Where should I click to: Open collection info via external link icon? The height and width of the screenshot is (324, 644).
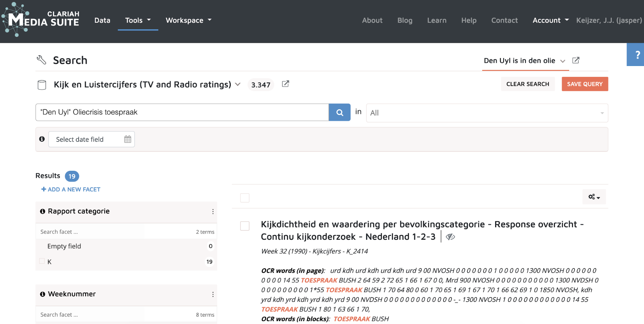285,84
